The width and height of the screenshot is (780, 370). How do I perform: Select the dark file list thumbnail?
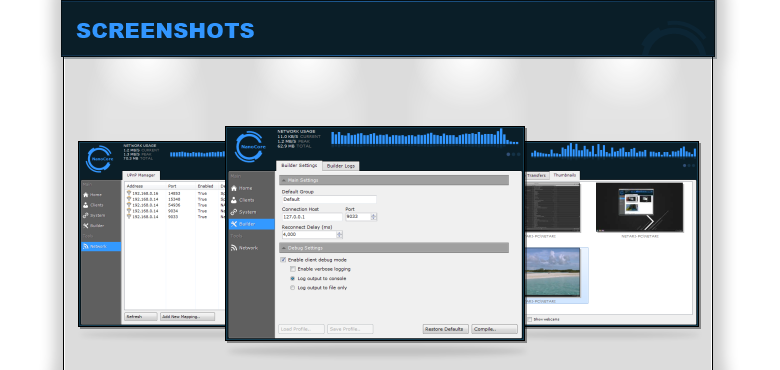553,207
